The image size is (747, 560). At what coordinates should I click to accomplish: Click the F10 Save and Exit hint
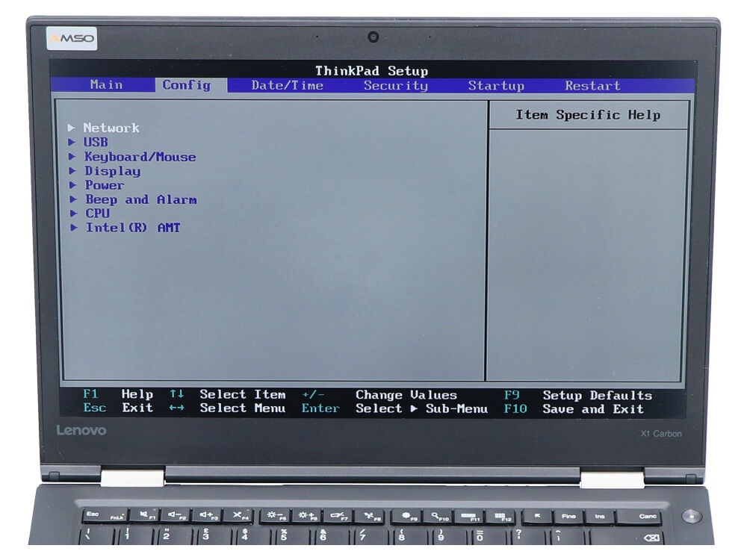pyautogui.click(x=574, y=409)
